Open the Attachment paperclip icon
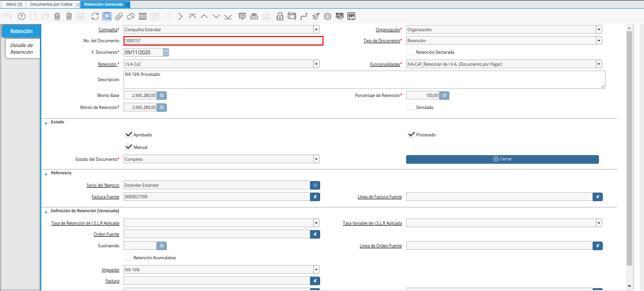The image size is (644, 291). tap(119, 16)
